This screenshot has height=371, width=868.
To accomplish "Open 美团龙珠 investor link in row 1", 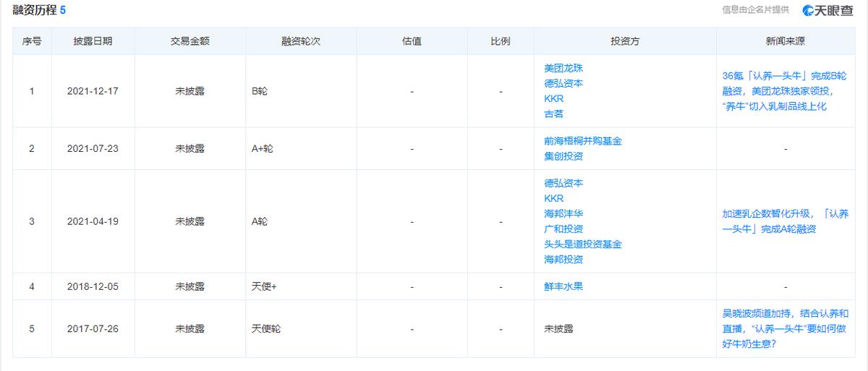I will (563, 68).
